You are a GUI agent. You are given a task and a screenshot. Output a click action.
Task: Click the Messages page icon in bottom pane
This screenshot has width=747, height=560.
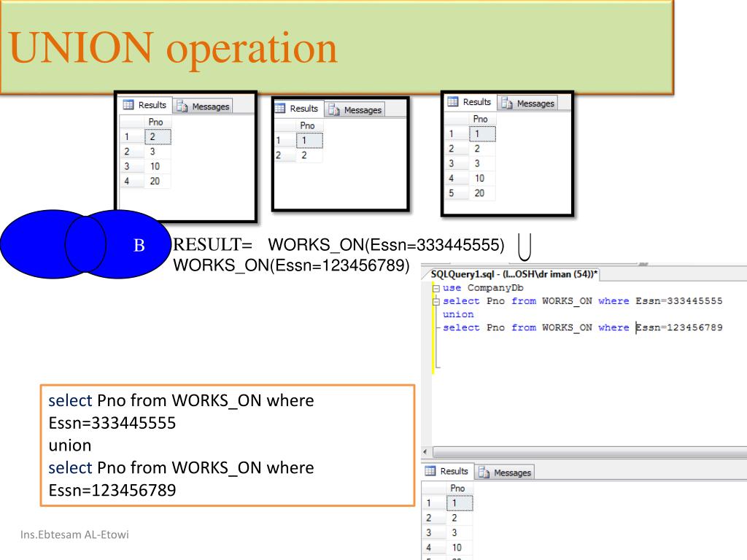pos(484,472)
